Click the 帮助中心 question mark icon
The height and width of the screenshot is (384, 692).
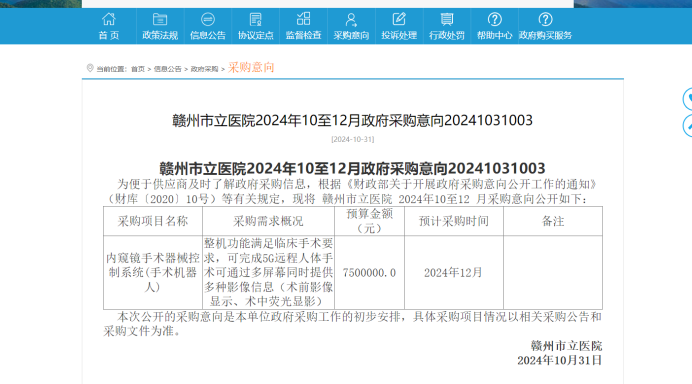click(x=494, y=19)
